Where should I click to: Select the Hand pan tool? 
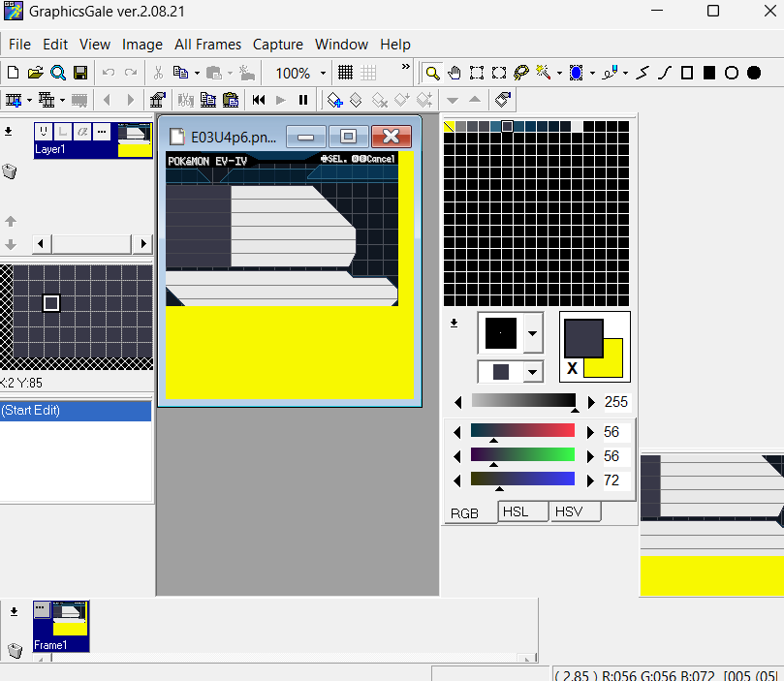455,73
